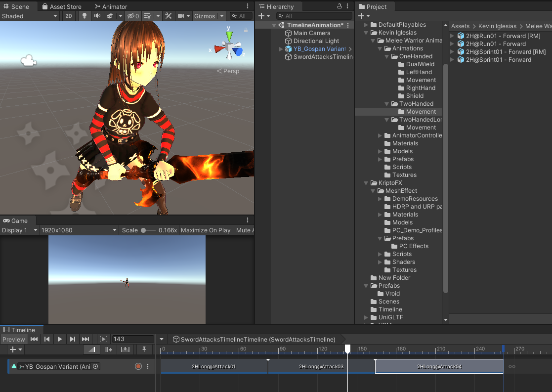The height and width of the screenshot is (392, 552).
Task: Select 2H@Run01 - Forward [RM] asset
Action: pyautogui.click(x=499, y=36)
